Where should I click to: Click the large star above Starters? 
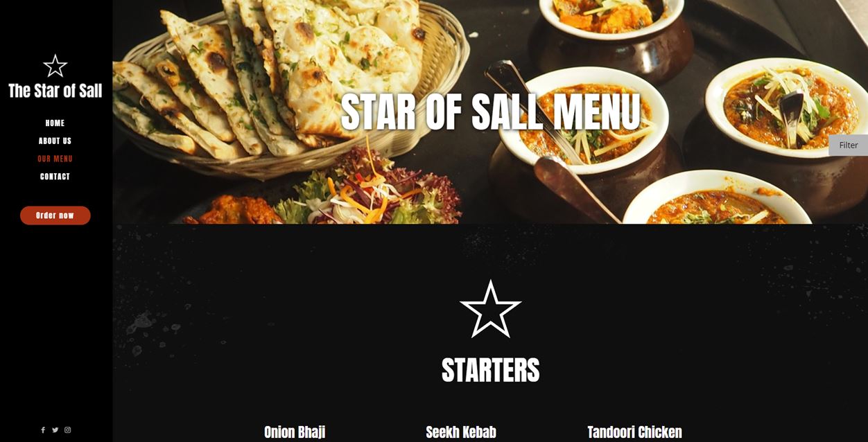click(x=490, y=309)
